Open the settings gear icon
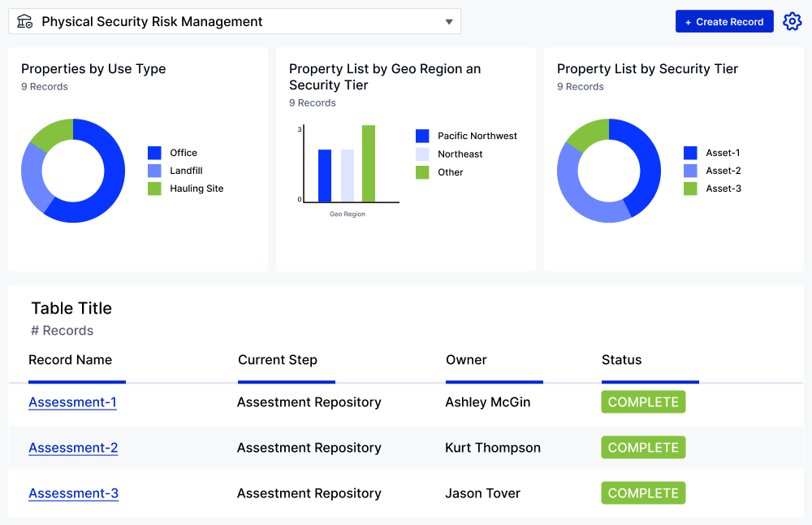The height and width of the screenshot is (525, 812). point(792,21)
